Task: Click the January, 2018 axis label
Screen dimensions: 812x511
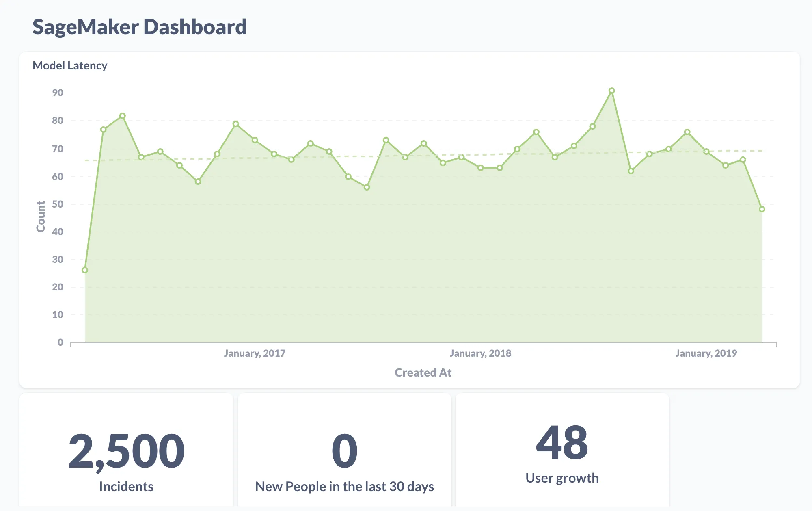Action: [480, 353]
